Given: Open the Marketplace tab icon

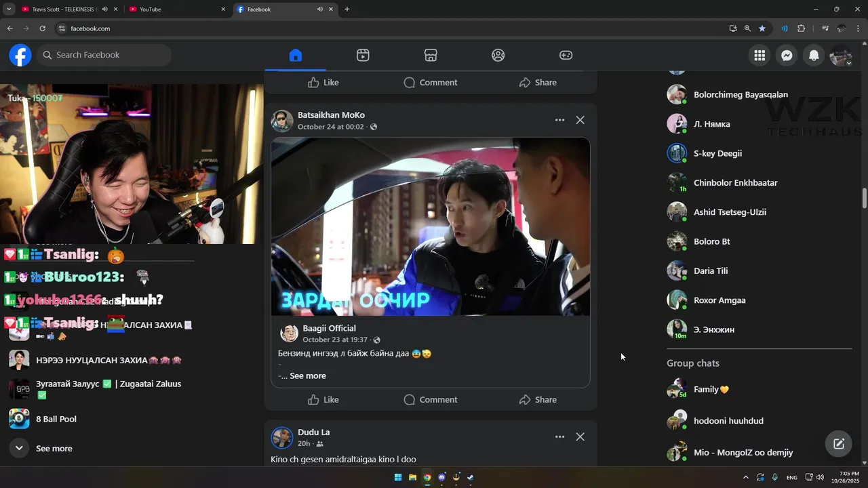Looking at the screenshot, I should 431,55.
